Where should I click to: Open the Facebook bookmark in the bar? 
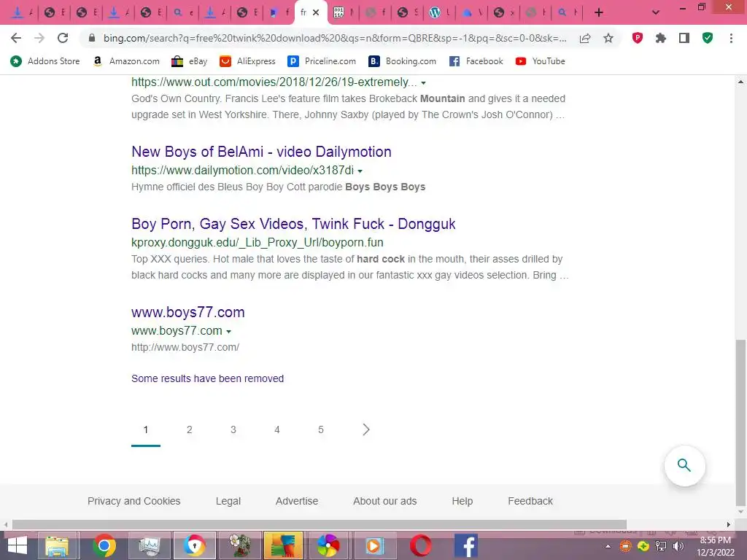tap(476, 61)
